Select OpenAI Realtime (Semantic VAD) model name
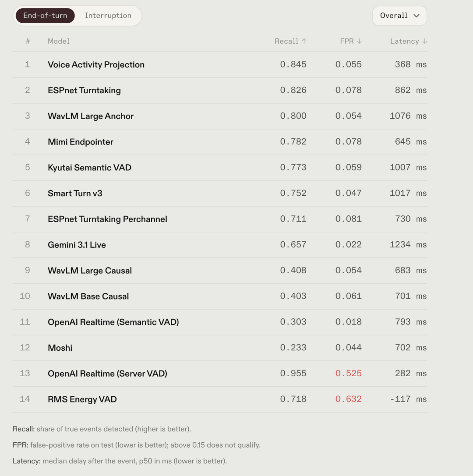Image resolution: width=473 pixels, height=476 pixels. tap(113, 322)
